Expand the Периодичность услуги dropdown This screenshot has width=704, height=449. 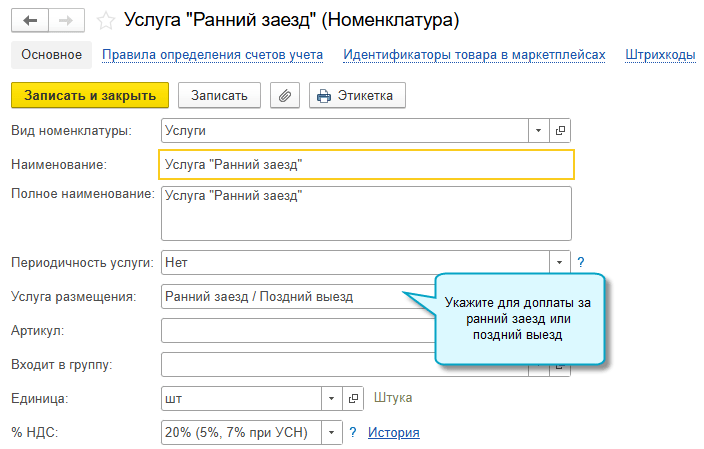559,262
